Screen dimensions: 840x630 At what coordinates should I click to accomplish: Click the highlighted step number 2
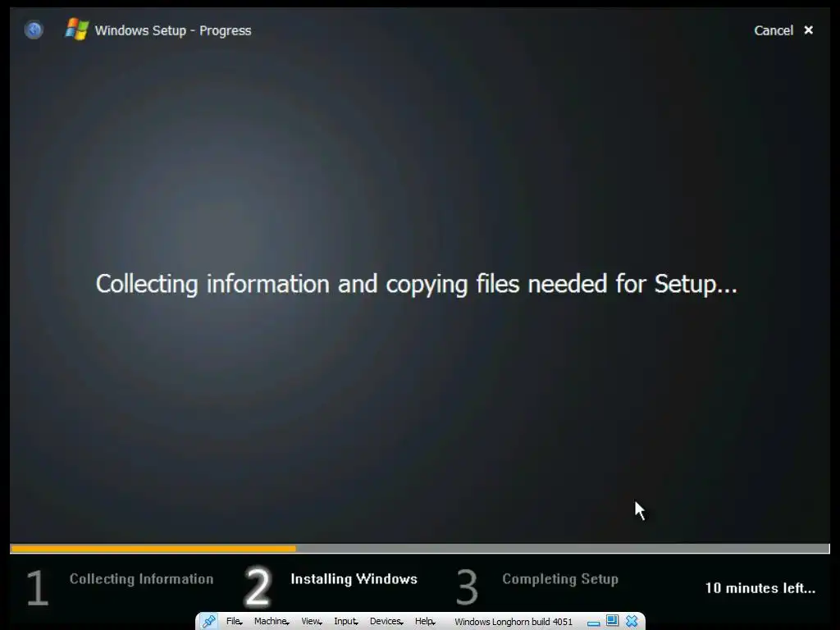pos(258,587)
